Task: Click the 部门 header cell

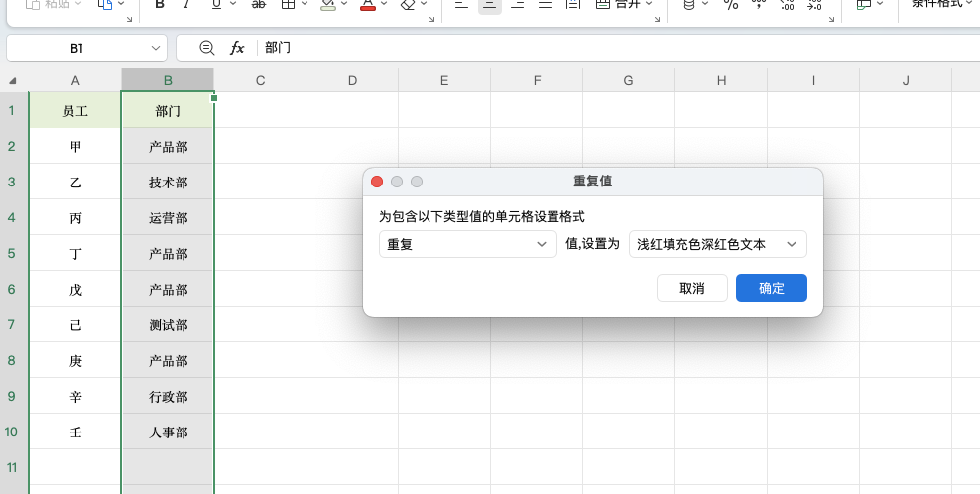Action: 168,111
